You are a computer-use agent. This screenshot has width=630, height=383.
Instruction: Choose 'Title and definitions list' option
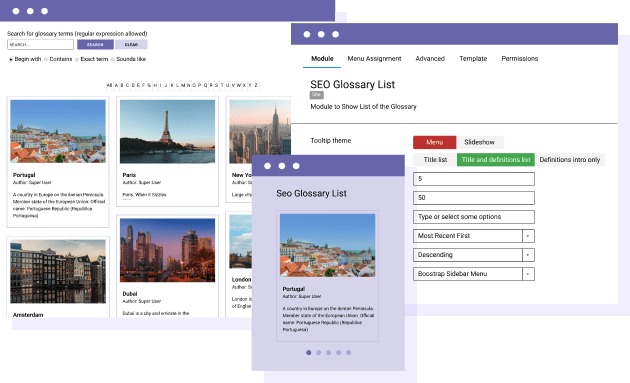point(496,160)
